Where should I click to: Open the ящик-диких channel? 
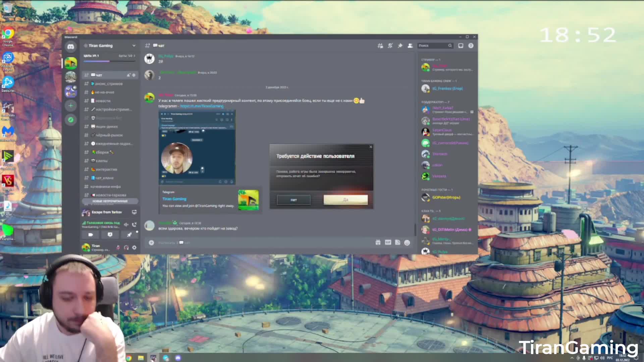110,127
